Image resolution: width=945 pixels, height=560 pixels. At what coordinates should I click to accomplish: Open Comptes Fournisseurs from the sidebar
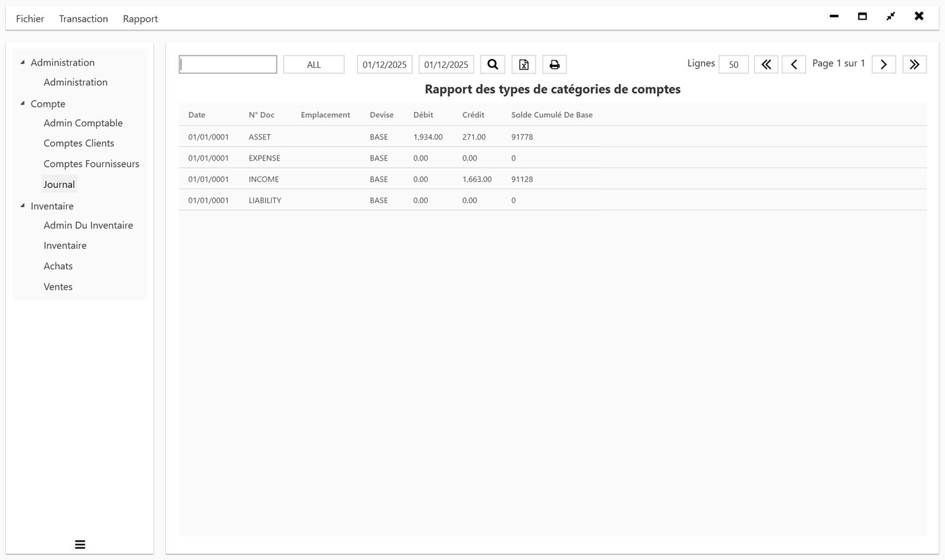point(91,164)
